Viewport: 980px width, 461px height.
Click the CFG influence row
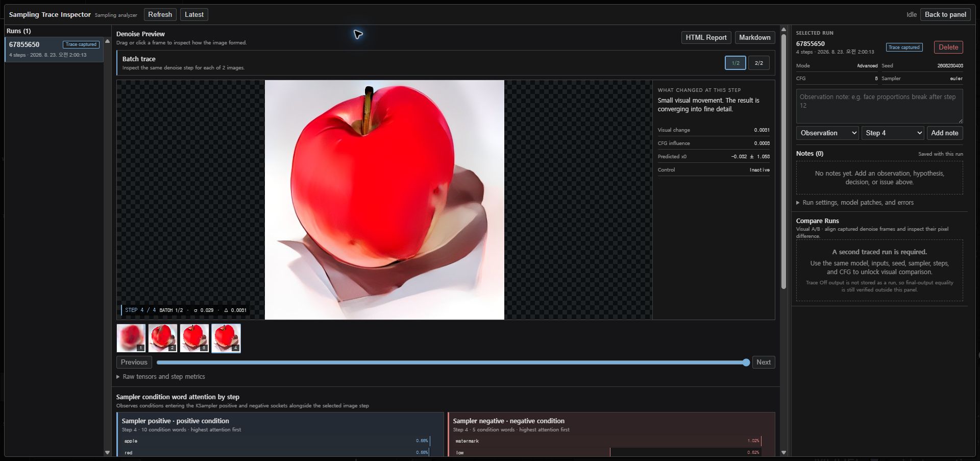pyautogui.click(x=714, y=143)
